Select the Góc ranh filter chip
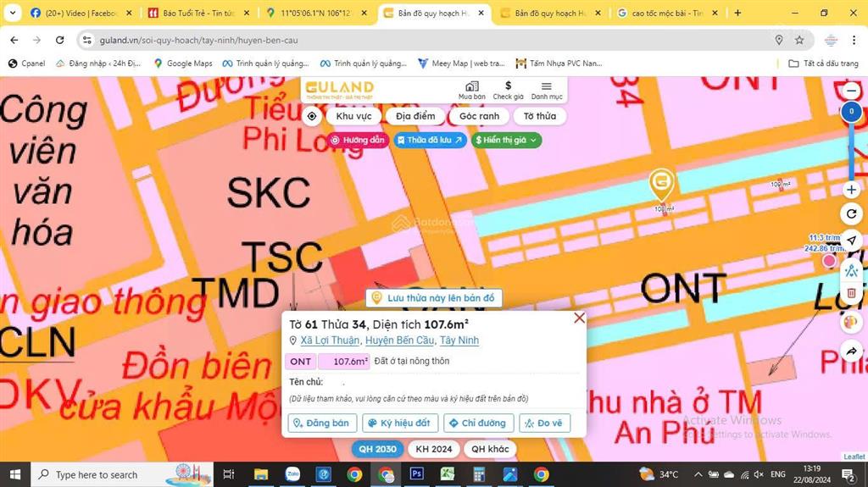 (x=480, y=116)
